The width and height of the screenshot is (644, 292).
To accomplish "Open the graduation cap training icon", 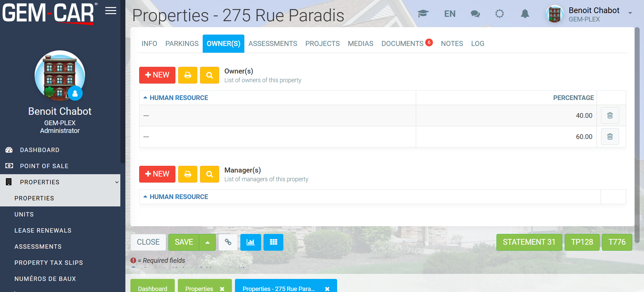I will (x=423, y=14).
